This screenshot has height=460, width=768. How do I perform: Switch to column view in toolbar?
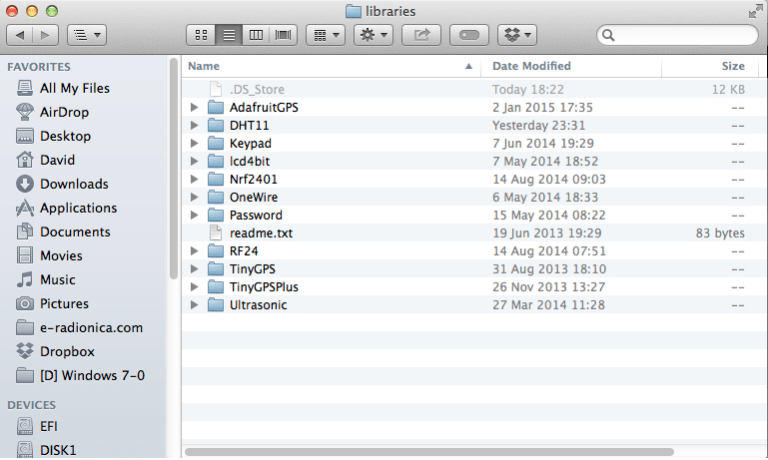pyautogui.click(x=257, y=35)
